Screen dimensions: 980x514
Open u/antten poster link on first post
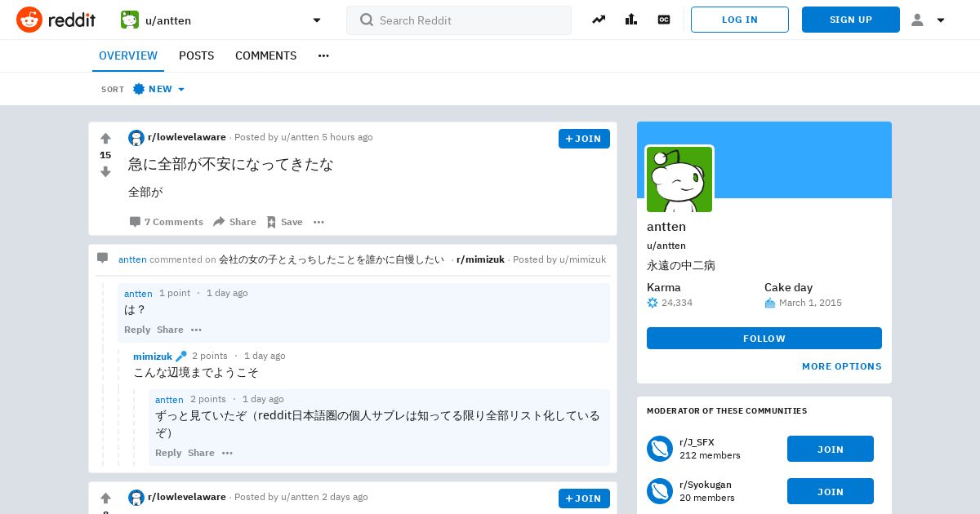coord(300,137)
